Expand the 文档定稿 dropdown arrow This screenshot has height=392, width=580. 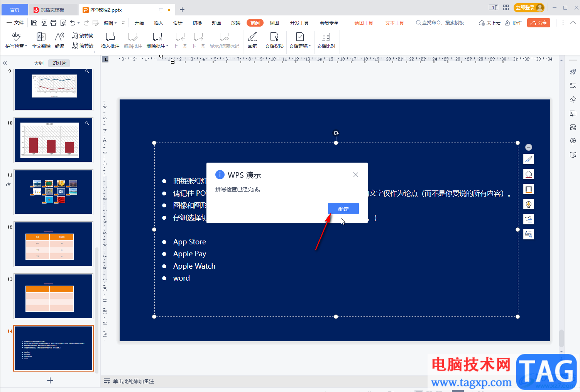pos(309,46)
